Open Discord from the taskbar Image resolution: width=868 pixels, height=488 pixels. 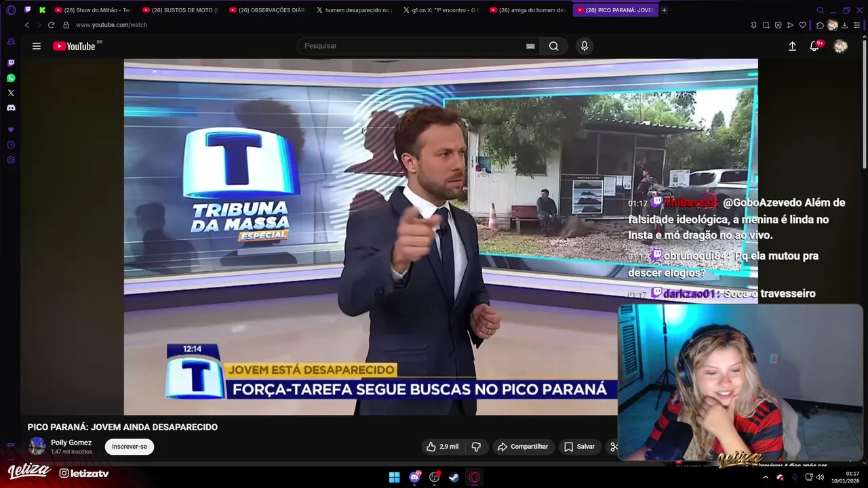coord(414,477)
